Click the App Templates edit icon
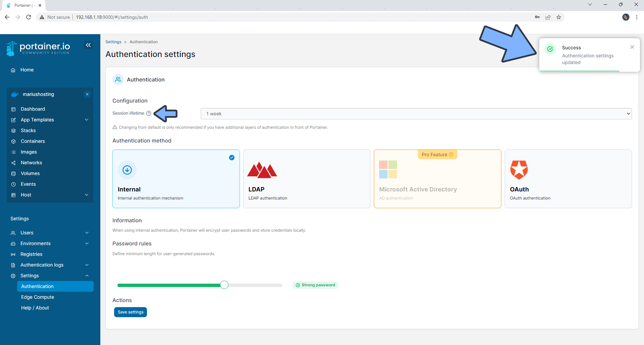The height and width of the screenshot is (345, 644). 13,120
